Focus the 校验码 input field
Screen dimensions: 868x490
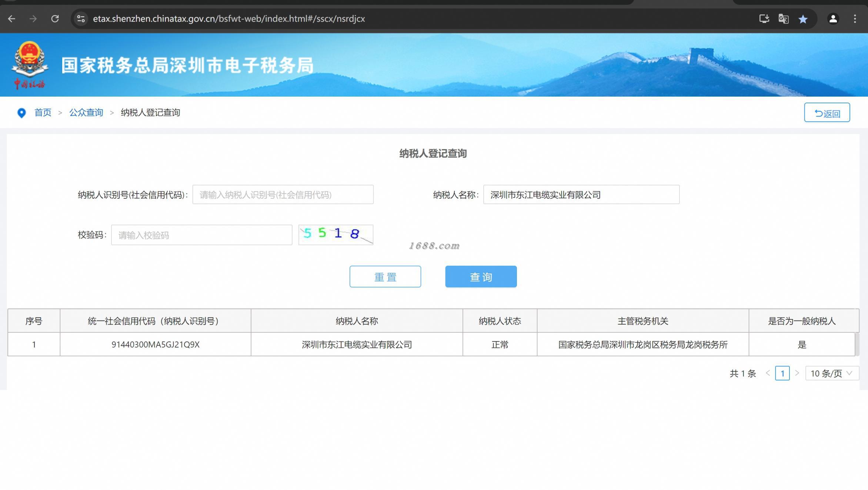202,235
